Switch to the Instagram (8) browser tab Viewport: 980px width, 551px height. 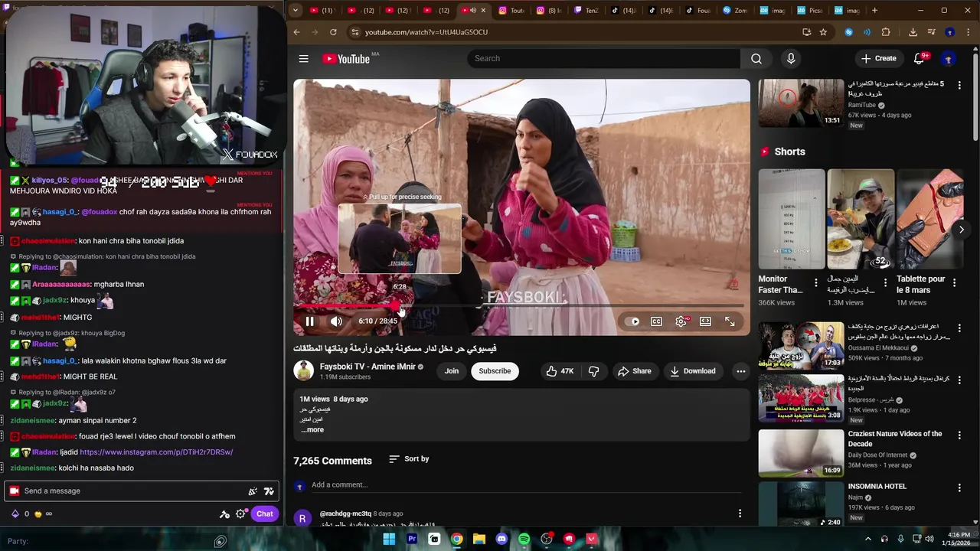pos(549,11)
